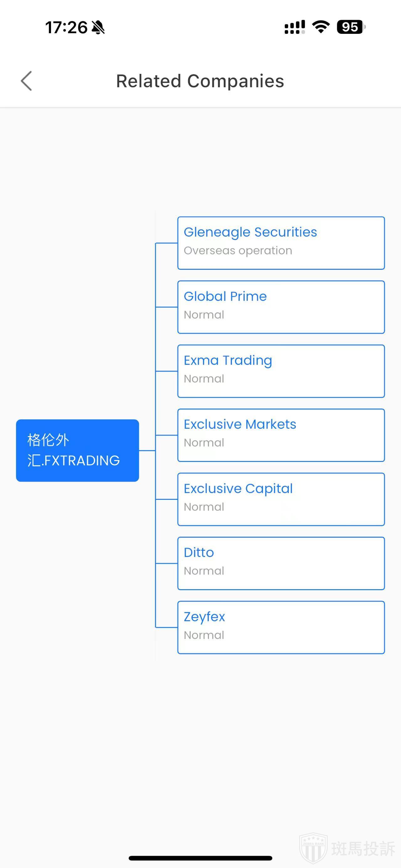Open the Global Prime company card
This screenshot has height=868, width=401.
(281, 307)
